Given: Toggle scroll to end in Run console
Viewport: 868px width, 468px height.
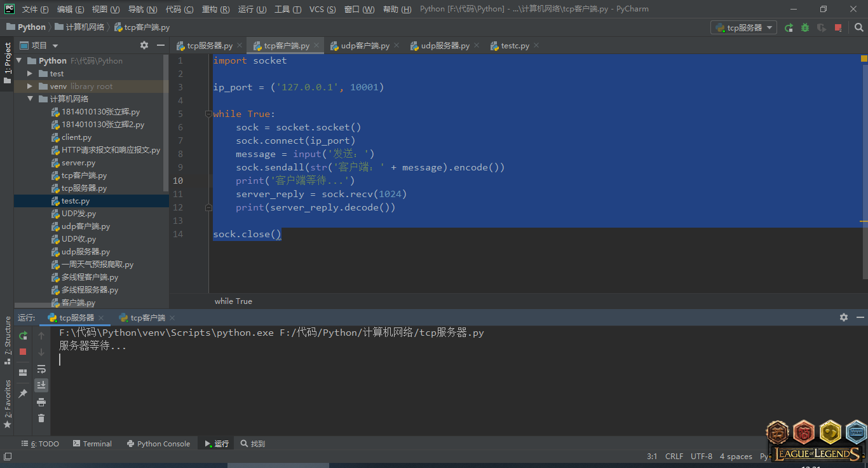Looking at the screenshot, I should click(x=41, y=385).
